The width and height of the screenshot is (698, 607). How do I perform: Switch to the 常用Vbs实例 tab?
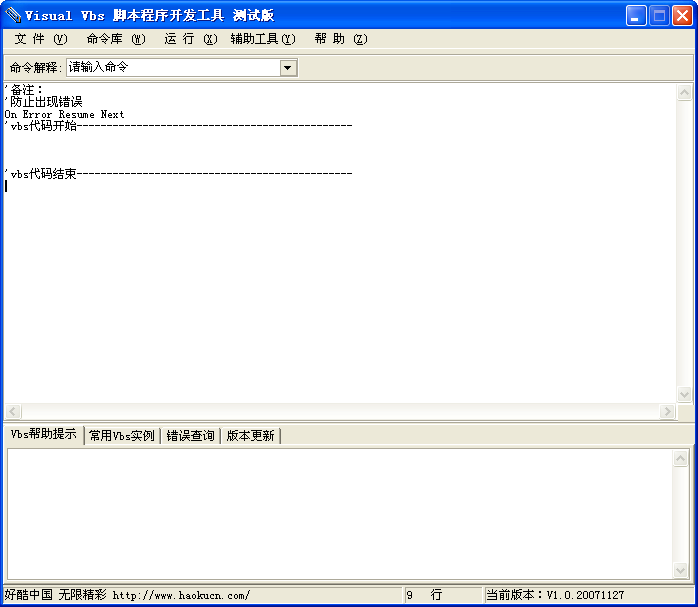pos(121,436)
